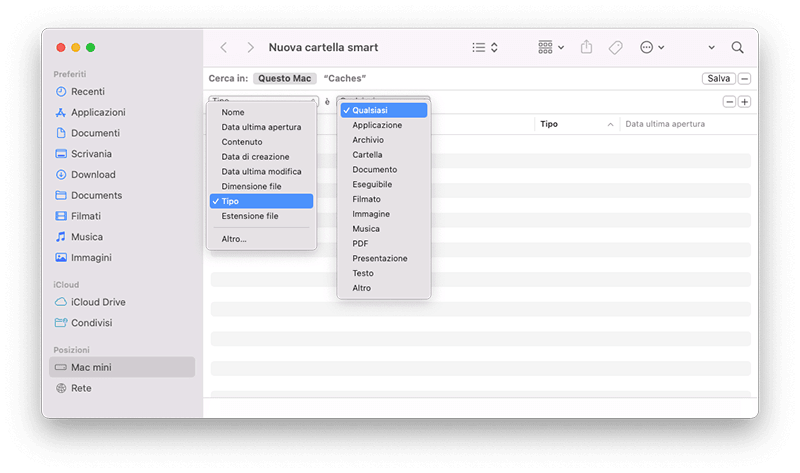This screenshot has height=473, width=800.
Task: Select Questo Mac search scope
Action: pos(284,78)
